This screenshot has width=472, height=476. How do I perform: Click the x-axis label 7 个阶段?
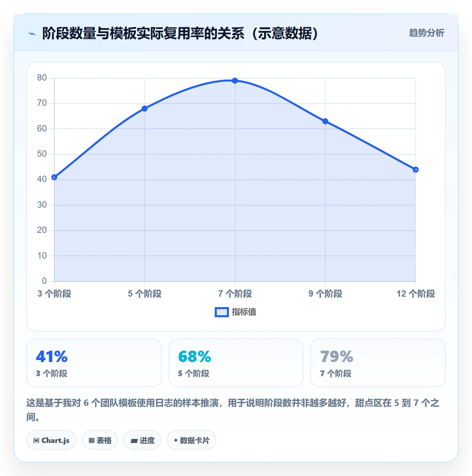coord(235,294)
